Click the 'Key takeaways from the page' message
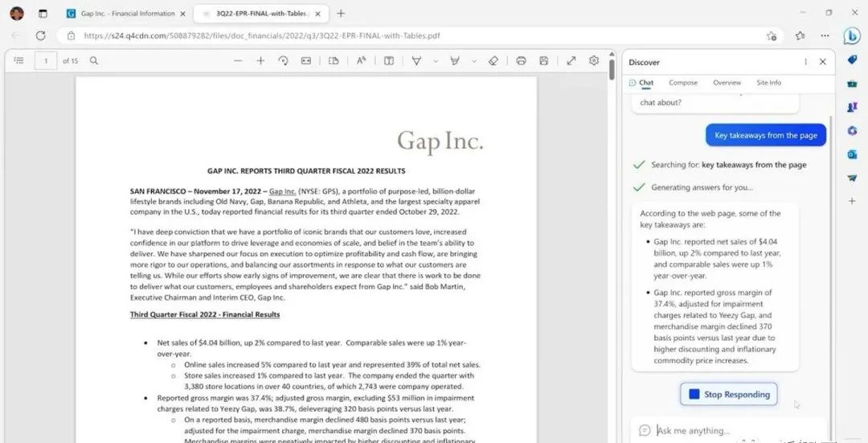 [x=766, y=135]
